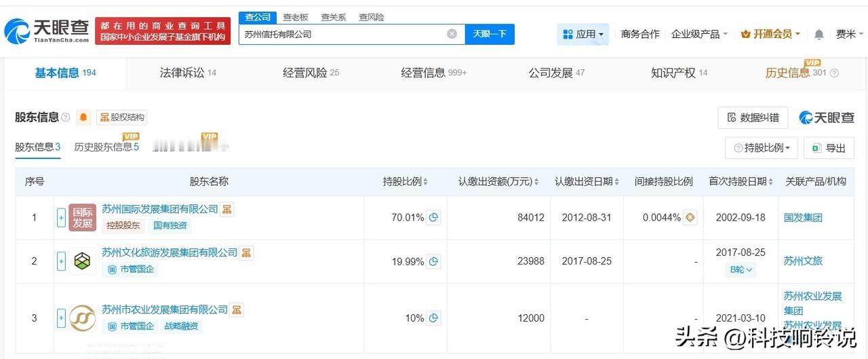Open the 应用 dropdown menu

click(583, 34)
